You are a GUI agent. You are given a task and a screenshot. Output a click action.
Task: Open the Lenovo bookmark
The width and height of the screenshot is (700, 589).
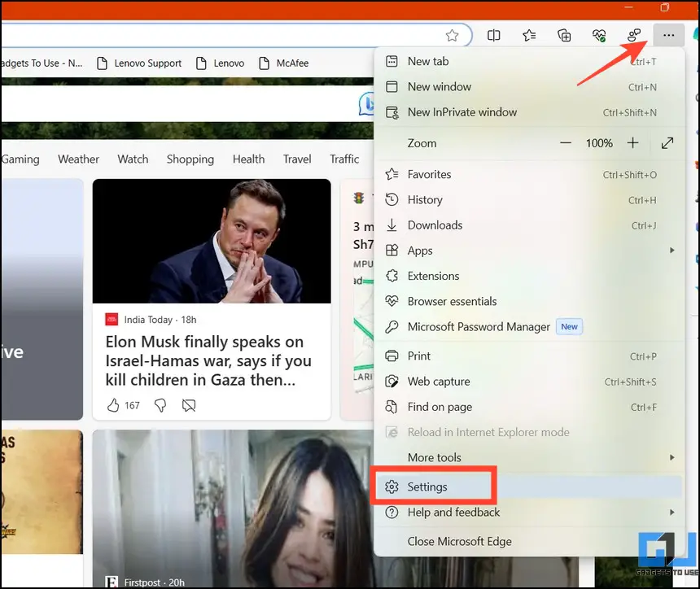(x=221, y=63)
